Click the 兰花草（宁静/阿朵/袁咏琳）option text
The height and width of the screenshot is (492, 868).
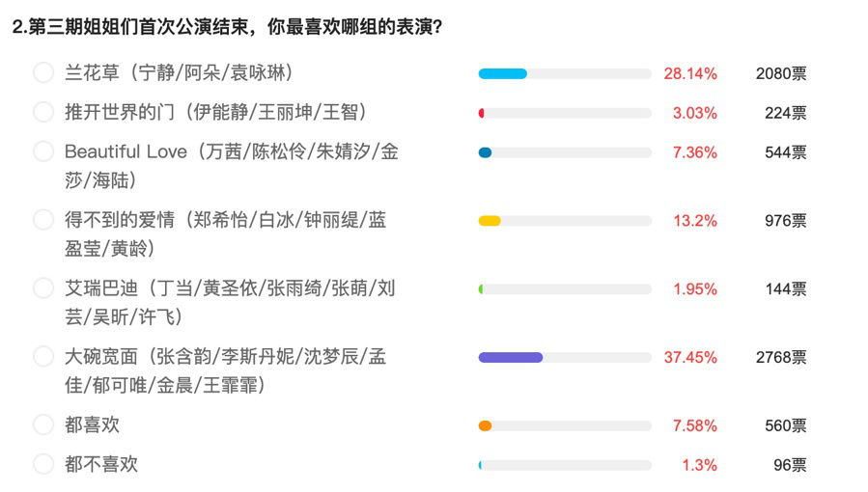point(180,72)
